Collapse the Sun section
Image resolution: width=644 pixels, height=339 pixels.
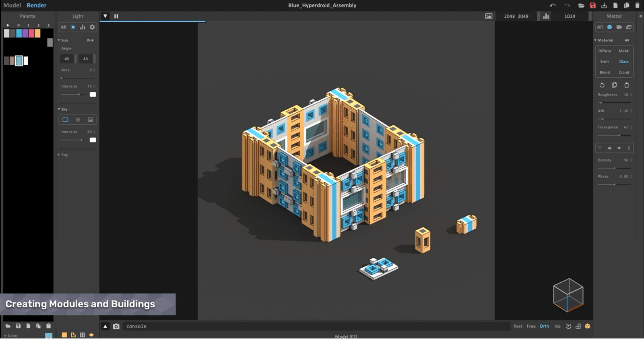[59, 40]
